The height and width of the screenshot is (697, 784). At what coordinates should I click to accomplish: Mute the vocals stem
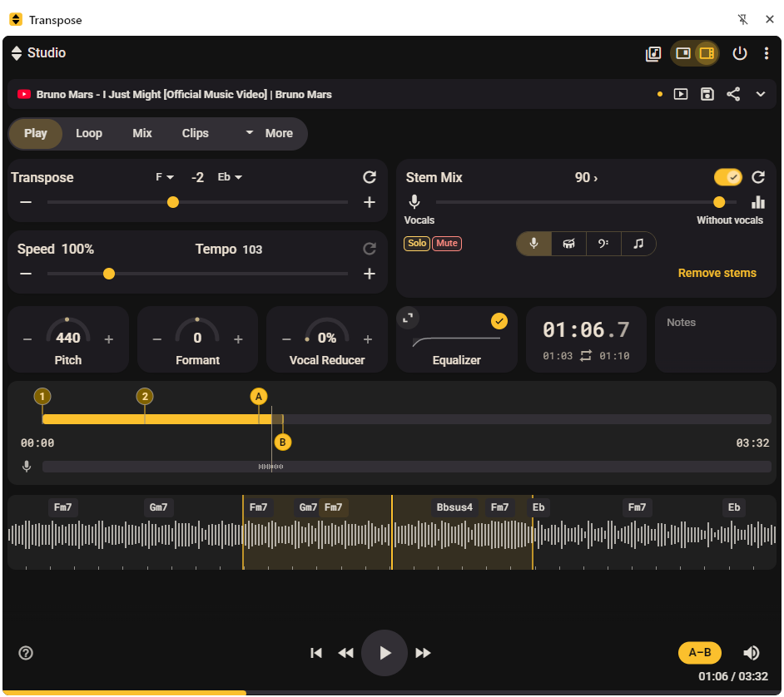(x=447, y=244)
